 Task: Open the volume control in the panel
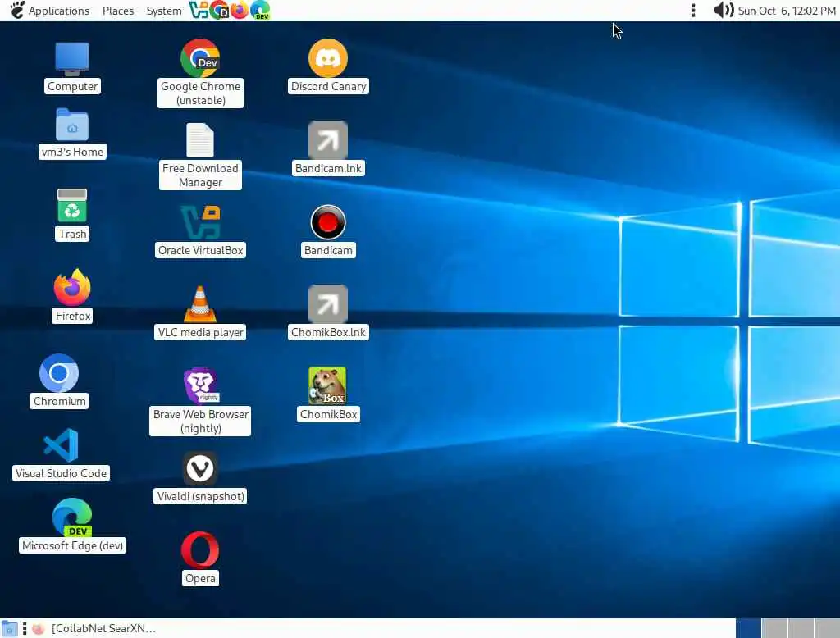(x=724, y=10)
